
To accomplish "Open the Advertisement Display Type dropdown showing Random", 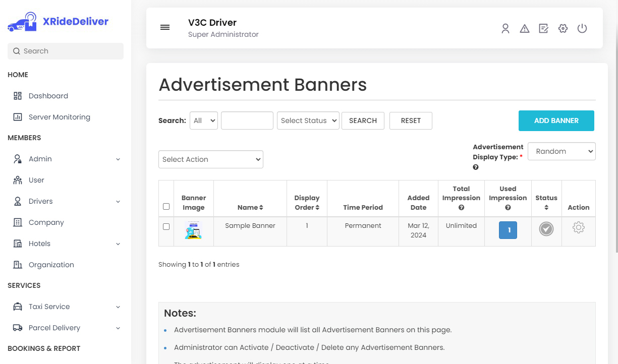I will point(561,151).
